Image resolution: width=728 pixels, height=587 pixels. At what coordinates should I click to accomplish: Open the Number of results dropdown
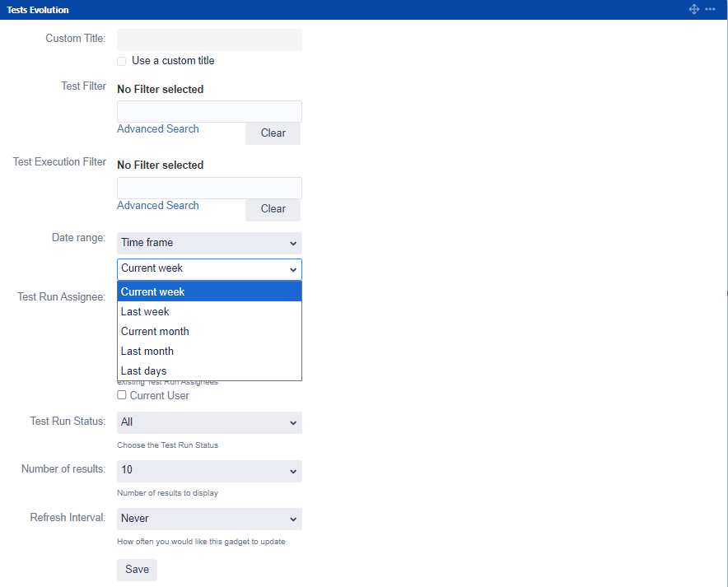pos(209,470)
